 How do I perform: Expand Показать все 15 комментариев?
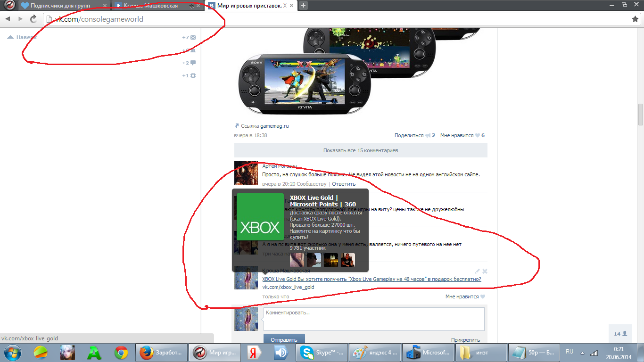(361, 150)
